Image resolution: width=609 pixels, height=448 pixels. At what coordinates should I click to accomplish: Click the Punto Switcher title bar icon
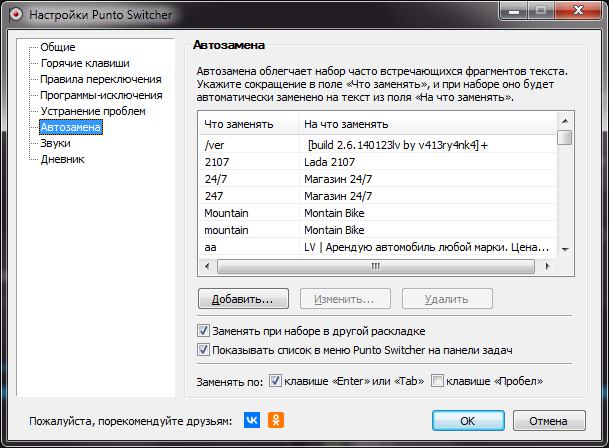(16, 15)
